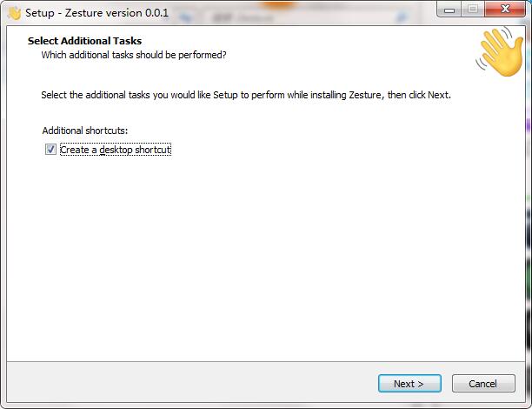Minimize the Setup window
The image size is (532, 409).
[x=449, y=10]
